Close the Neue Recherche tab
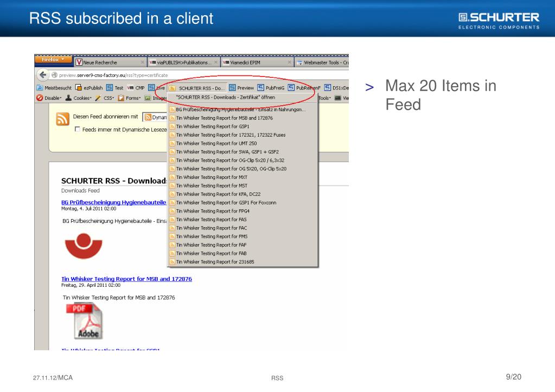Viewport: 555px width, 392px height. point(142,62)
